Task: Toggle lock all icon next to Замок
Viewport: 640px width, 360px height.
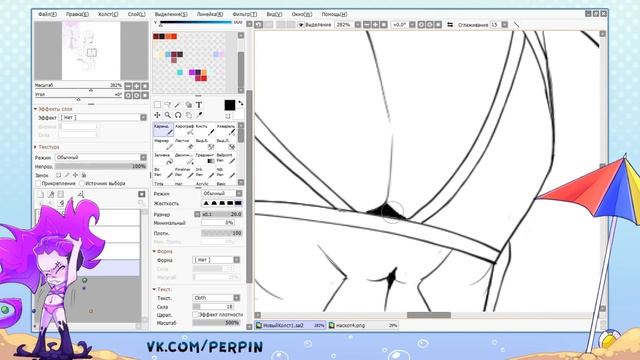Action: [x=84, y=175]
